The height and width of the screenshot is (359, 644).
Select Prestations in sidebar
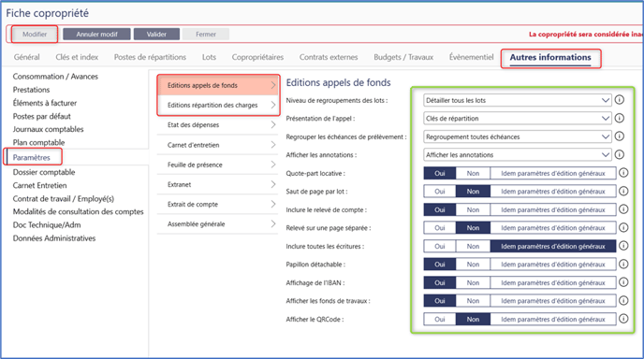tap(31, 90)
